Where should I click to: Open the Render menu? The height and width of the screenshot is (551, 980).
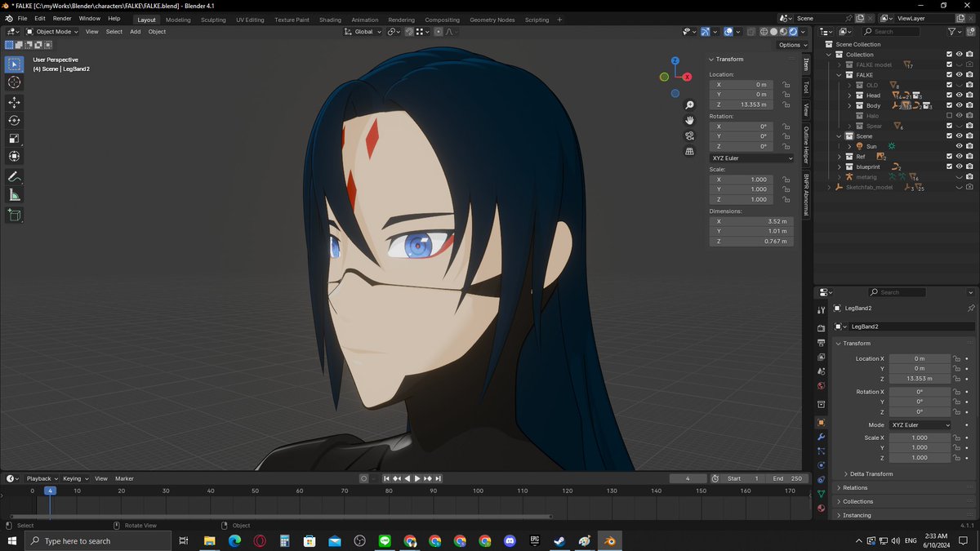62,18
